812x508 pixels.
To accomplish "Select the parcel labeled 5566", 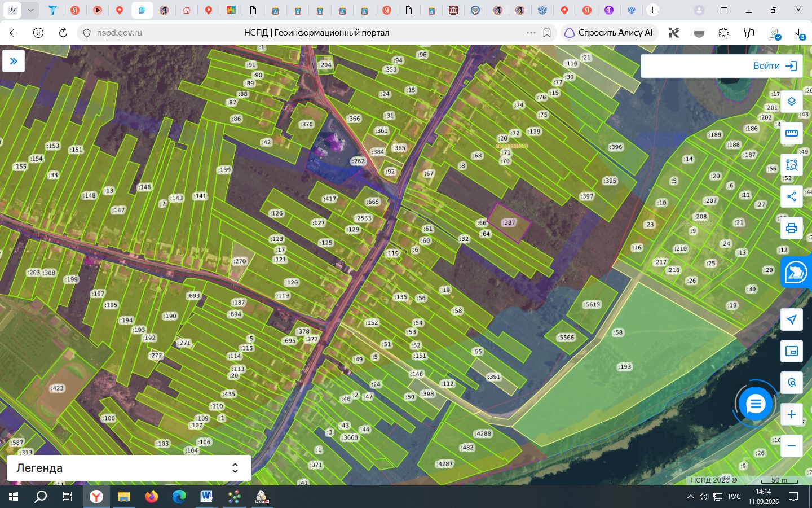I will coord(566,338).
